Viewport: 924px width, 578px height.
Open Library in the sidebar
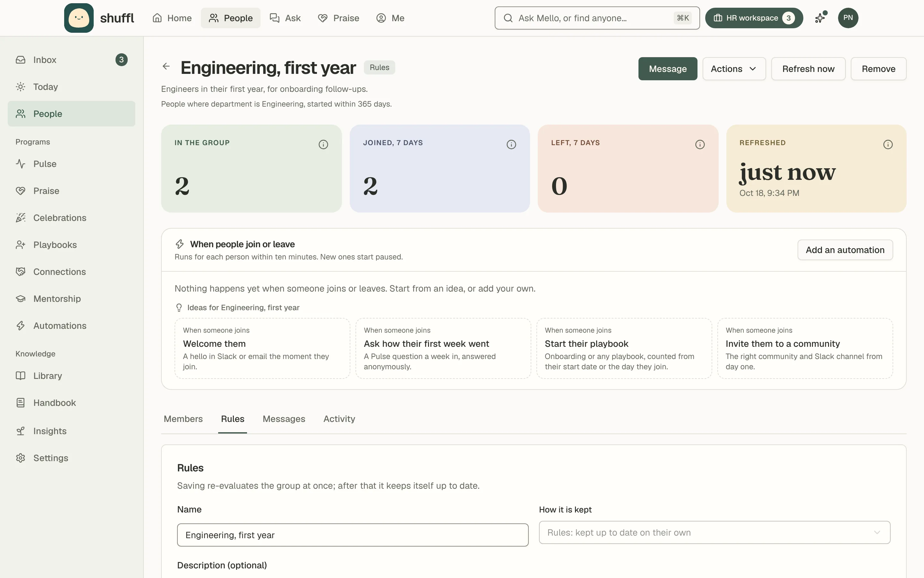[72, 376]
